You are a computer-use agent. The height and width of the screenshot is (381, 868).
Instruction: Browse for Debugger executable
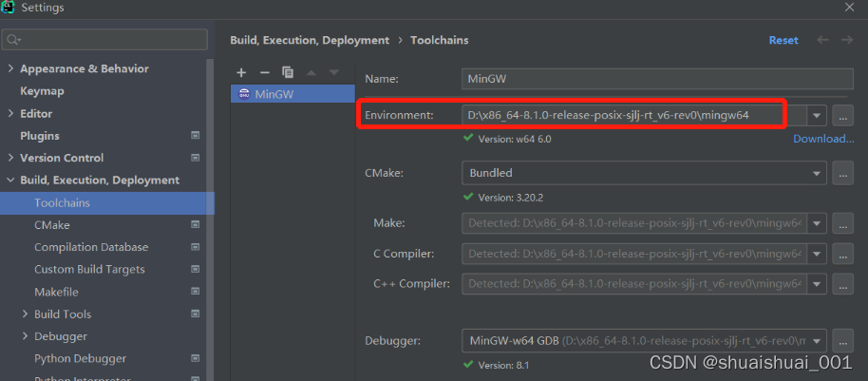click(842, 340)
